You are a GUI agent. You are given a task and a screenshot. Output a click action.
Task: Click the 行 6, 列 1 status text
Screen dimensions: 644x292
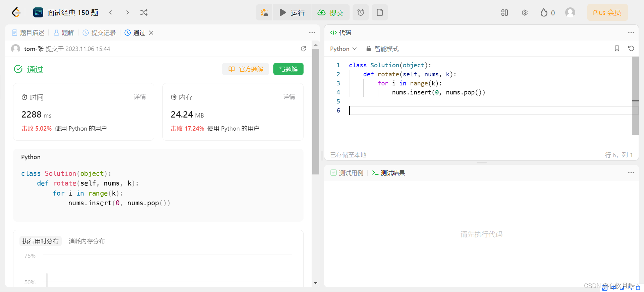[x=619, y=155]
